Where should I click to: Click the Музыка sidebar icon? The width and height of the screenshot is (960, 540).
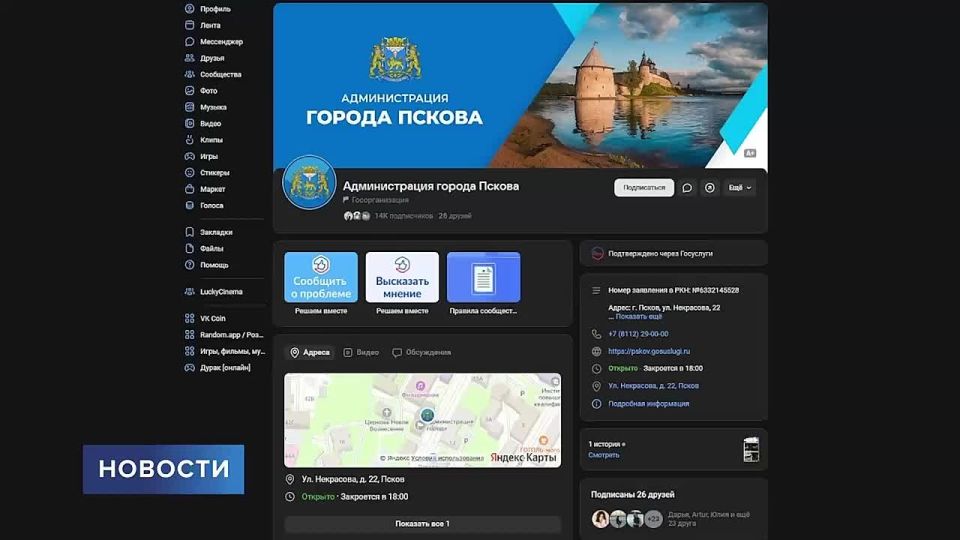tap(190, 107)
